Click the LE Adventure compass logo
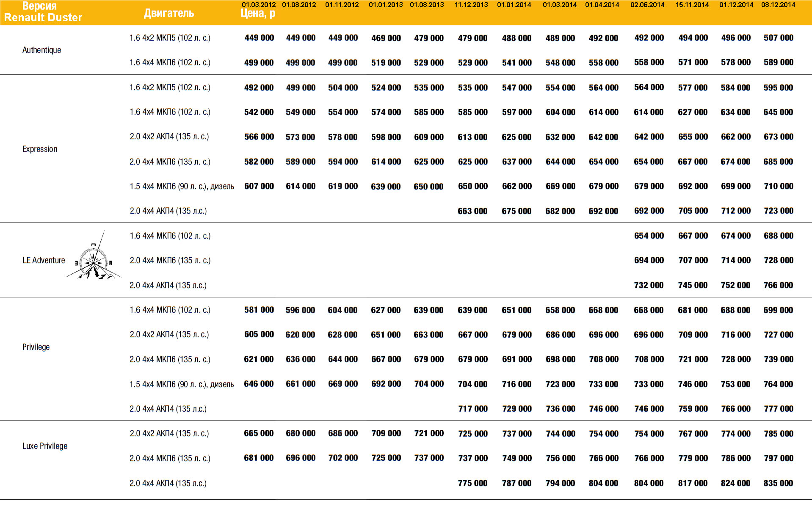The height and width of the screenshot is (514, 812). 94,255
